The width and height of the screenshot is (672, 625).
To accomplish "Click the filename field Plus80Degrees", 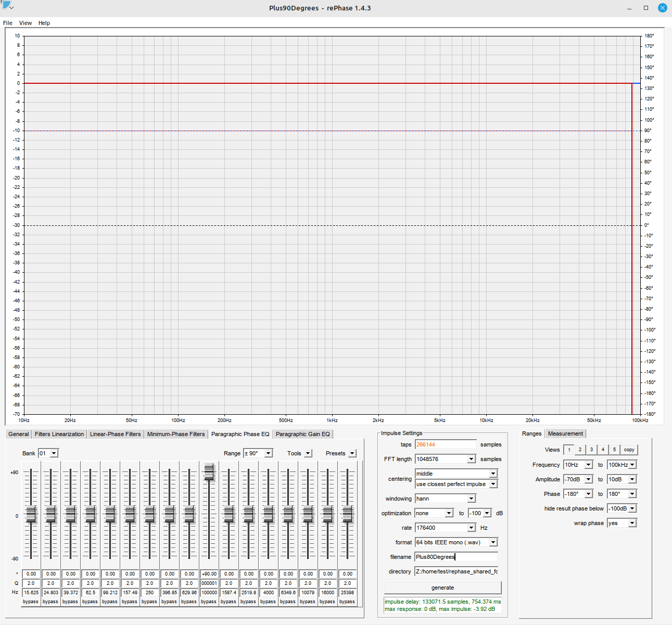I will click(x=456, y=557).
